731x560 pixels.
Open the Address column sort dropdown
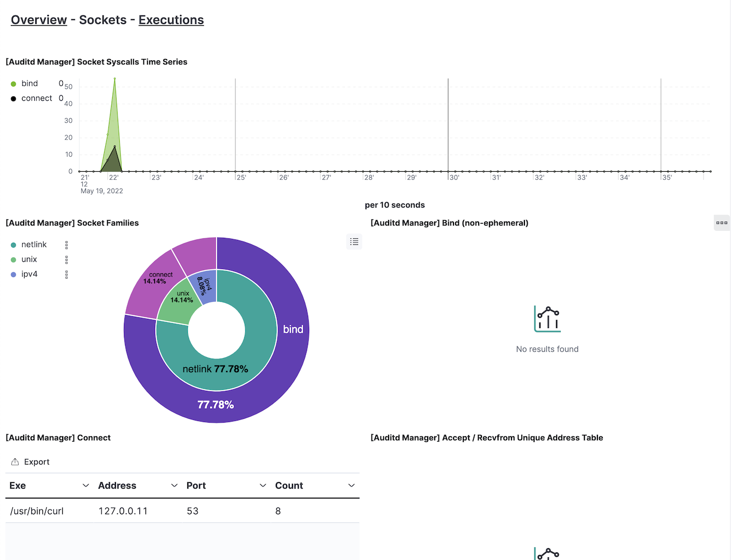coord(174,485)
